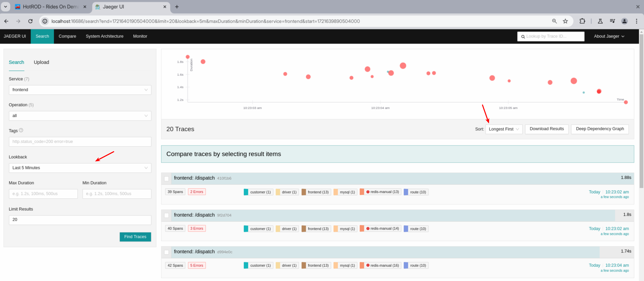
Task: Switch to the Upload tab
Action: coord(41,62)
